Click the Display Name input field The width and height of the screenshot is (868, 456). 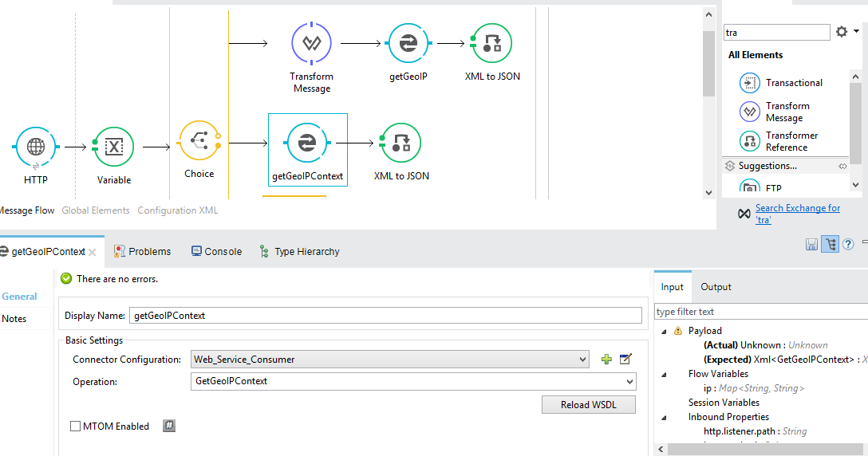[x=385, y=316]
